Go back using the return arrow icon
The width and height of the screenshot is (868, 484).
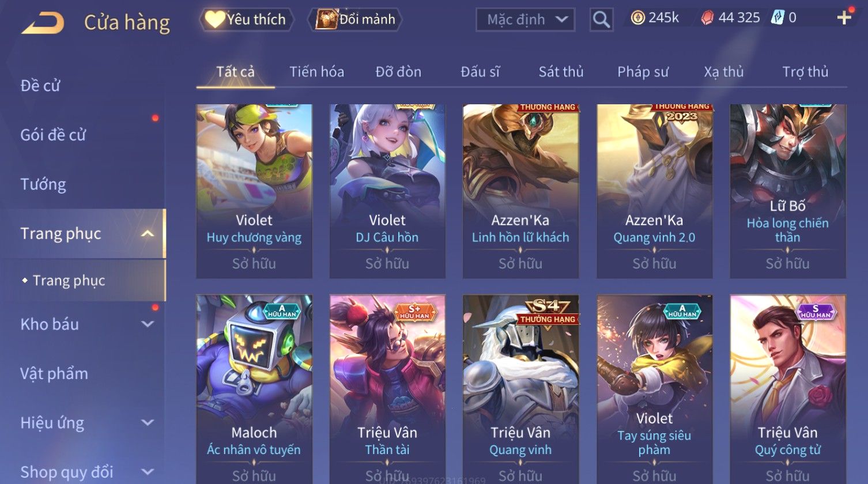(x=43, y=22)
